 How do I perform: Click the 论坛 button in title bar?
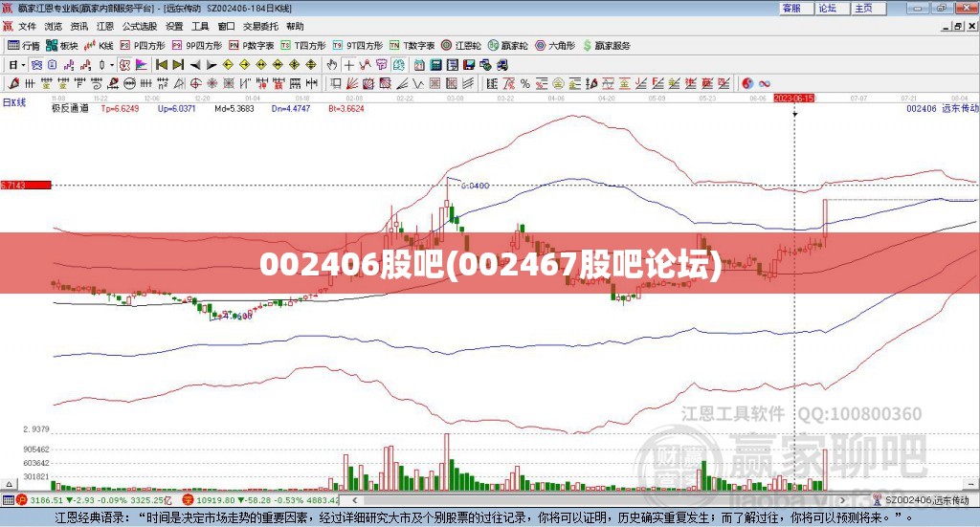[832, 8]
